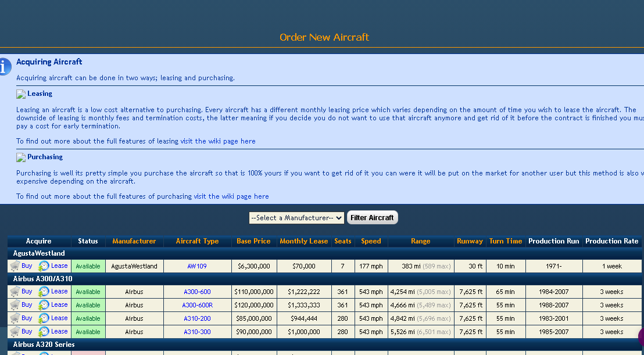This screenshot has height=355, width=644.
Task: Click the lease clock icon in A300-600R row
Action: pyautogui.click(x=44, y=305)
